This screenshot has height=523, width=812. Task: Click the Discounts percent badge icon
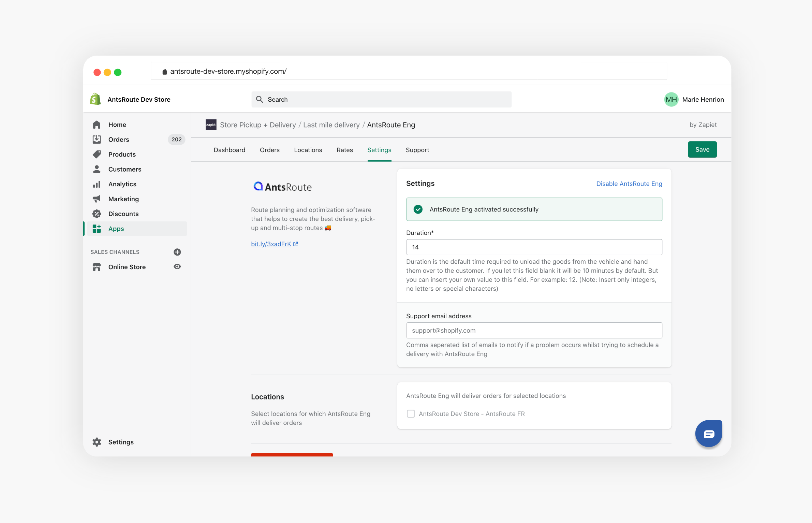coord(97,214)
